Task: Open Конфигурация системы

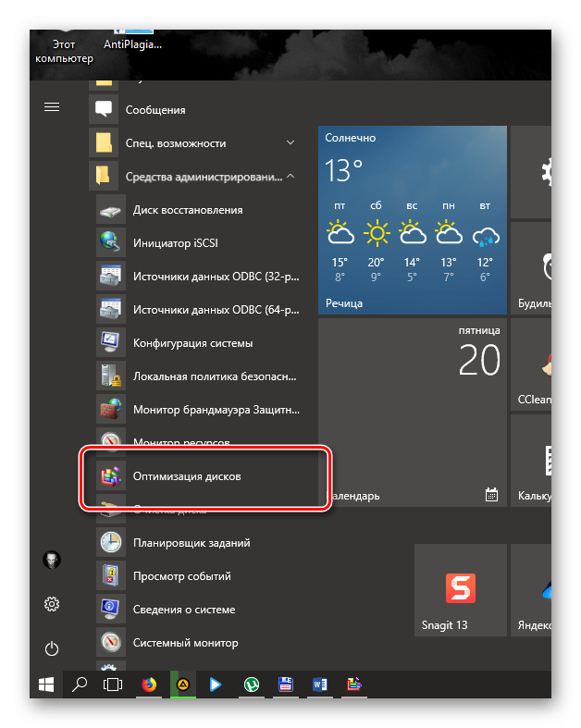Action: [x=192, y=343]
